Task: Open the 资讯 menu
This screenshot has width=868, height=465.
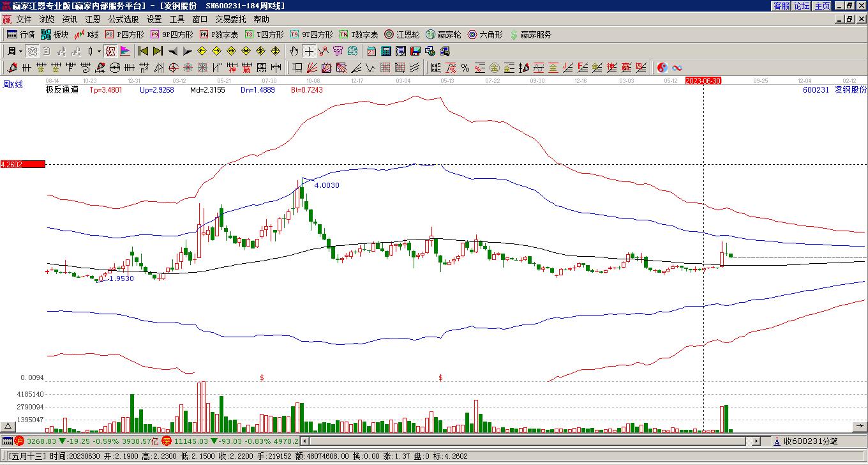Action: click(70, 20)
